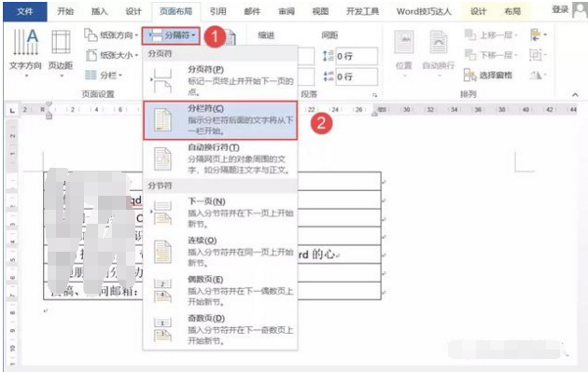The image size is (588, 372).
Task: Open the 开发工具 tab
Action: tap(362, 11)
